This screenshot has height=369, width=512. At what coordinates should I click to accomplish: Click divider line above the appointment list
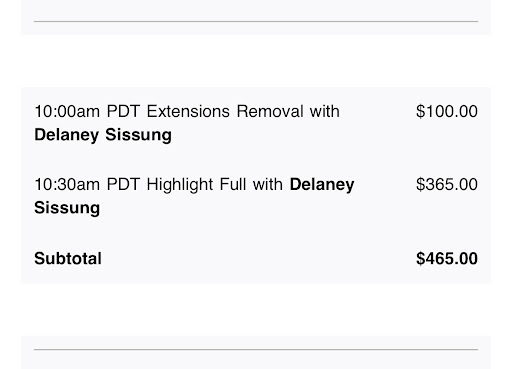pos(256,21)
